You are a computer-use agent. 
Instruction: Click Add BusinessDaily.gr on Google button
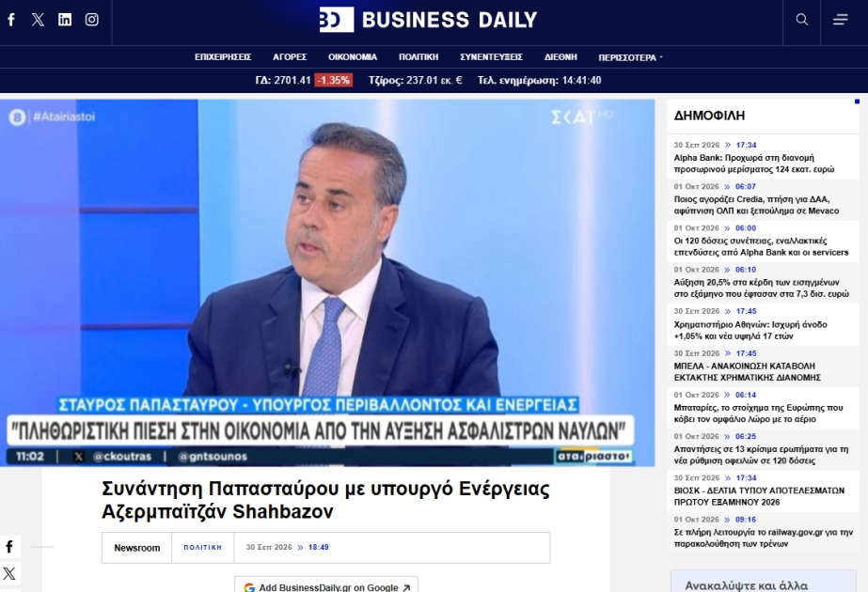click(x=326, y=587)
